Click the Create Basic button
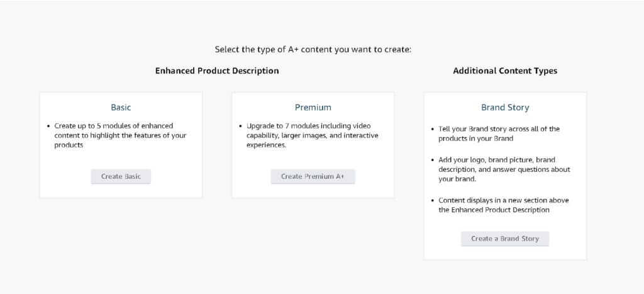The width and height of the screenshot is (644, 294). tap(121, 176)
